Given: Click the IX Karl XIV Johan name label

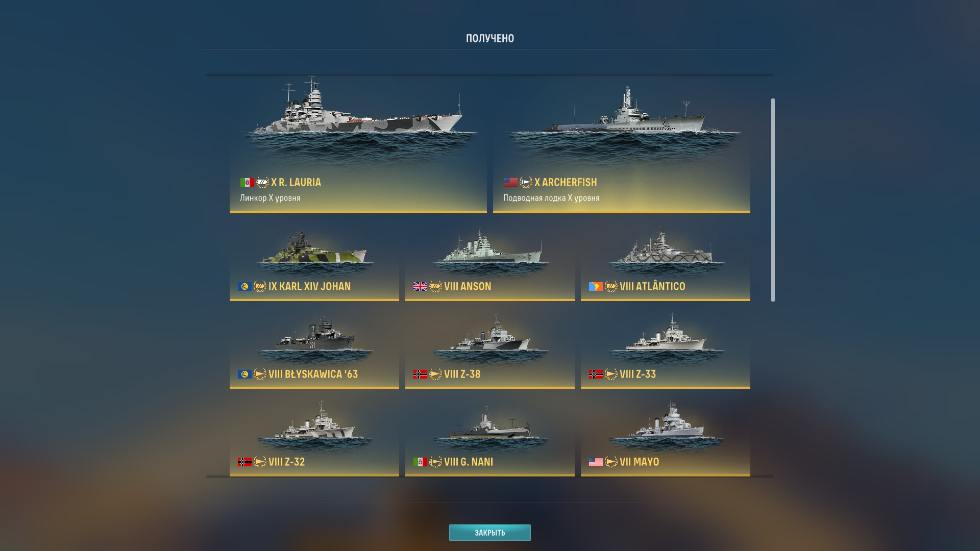Looking at the screenshot, I should [310, 287].
